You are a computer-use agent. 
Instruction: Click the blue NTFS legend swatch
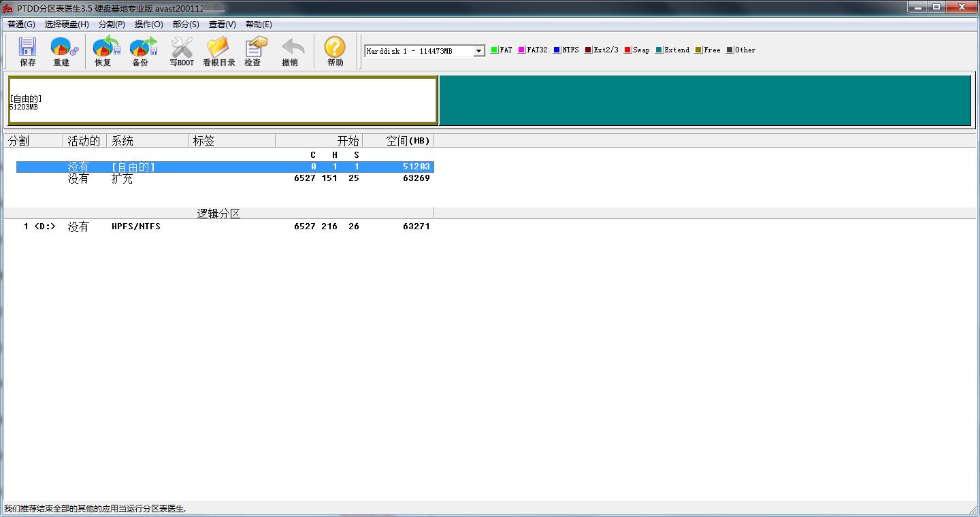pyautogui.click(x=557, y=50)
